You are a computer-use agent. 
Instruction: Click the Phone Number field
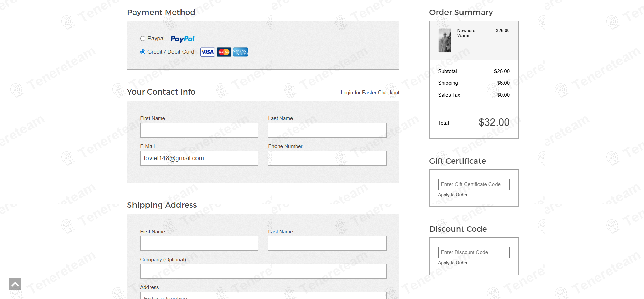point(327,158)
